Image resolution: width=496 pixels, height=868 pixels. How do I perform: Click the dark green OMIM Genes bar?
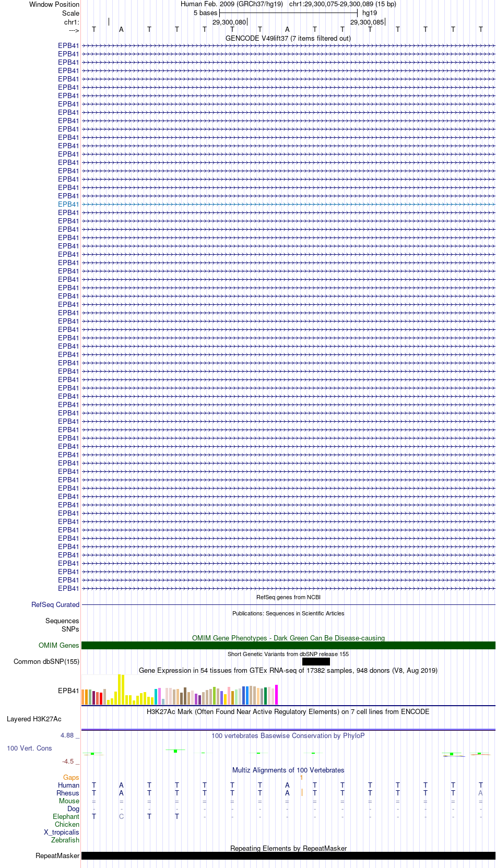pyautogui.click(x=288, y=645)
